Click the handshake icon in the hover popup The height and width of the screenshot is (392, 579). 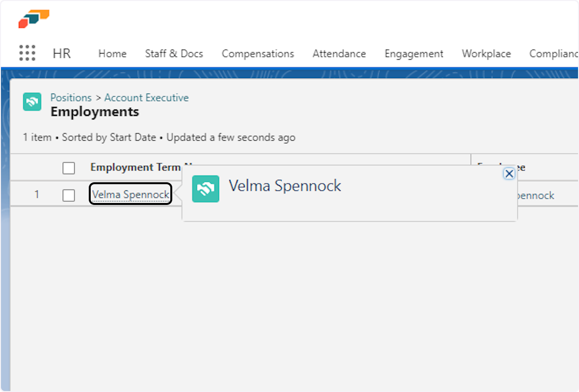[x=206, y=189]
